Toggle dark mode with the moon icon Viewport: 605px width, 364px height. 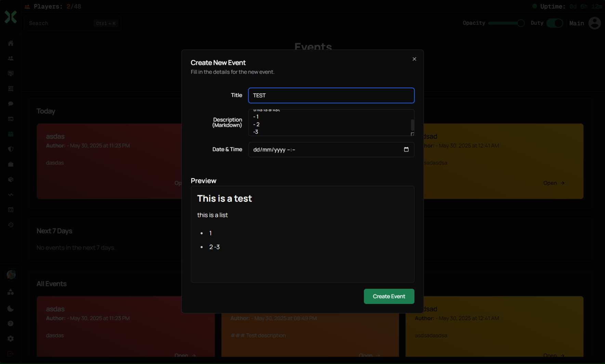click(11, 308)
